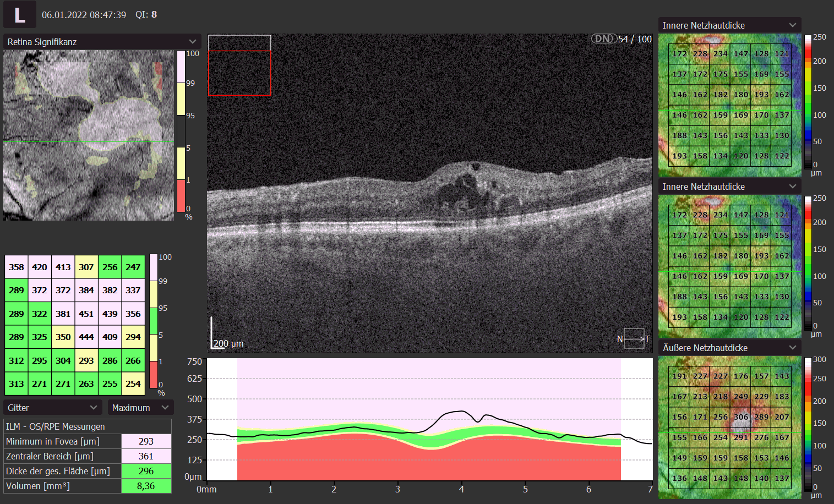Click the significance percentage color scale
The image size is (834, 504).
coord(181,131)
